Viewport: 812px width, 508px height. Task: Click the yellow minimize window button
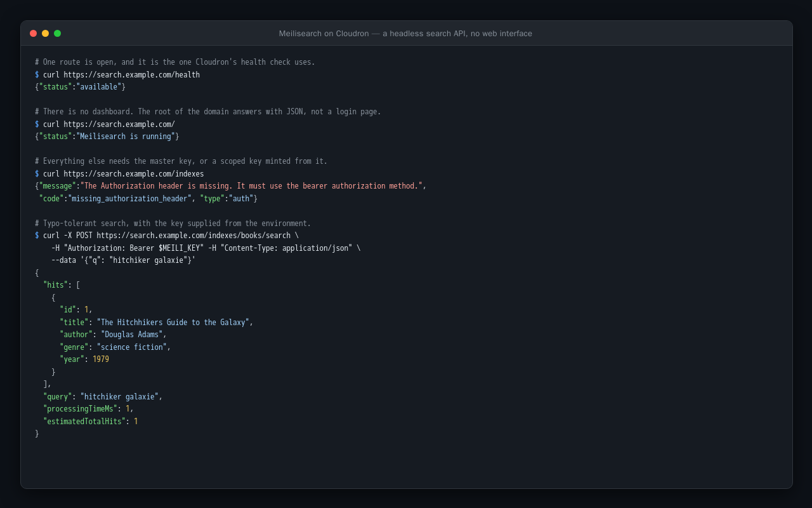(x=45, y=33)
